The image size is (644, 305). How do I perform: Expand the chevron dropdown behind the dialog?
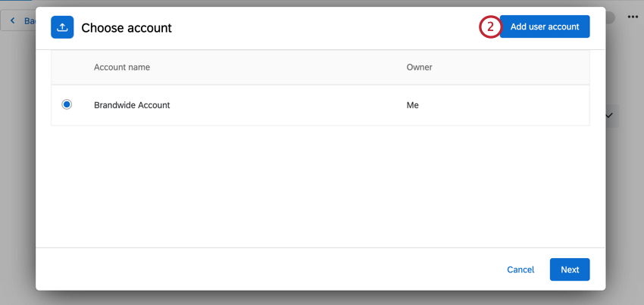click(609, 116)
